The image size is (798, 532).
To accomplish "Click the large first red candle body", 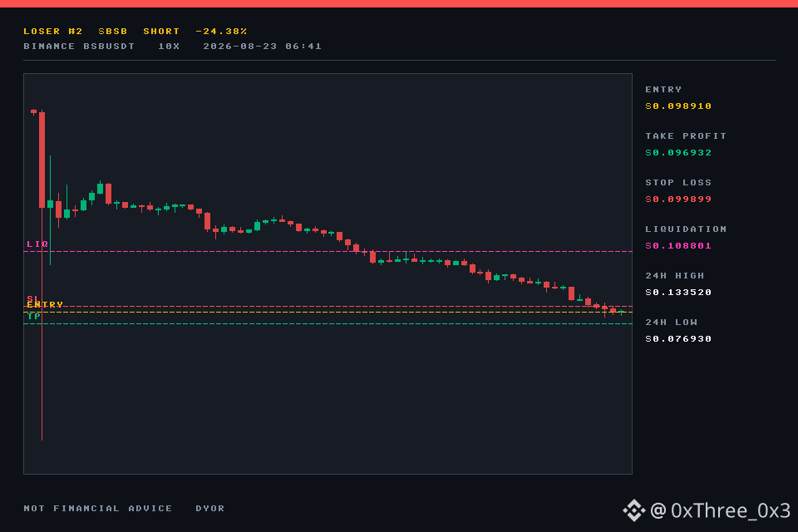I will (x=42, y=160).
